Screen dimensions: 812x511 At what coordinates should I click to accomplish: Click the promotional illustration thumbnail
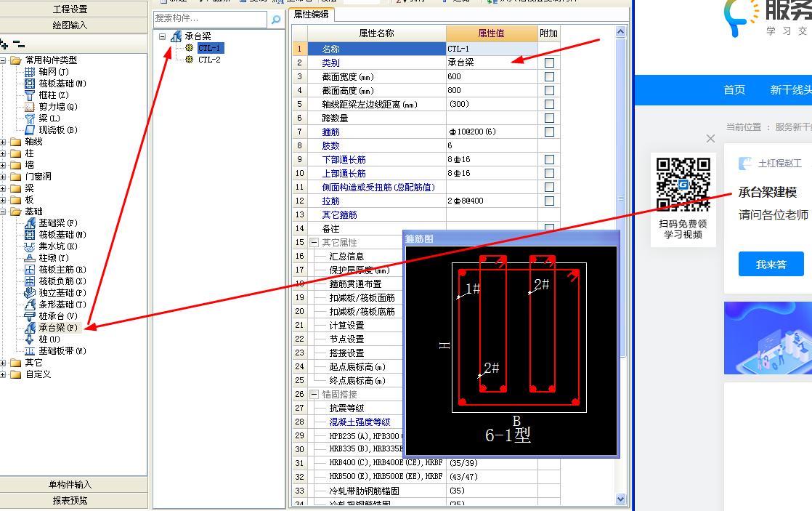click(x=768, y=338)
